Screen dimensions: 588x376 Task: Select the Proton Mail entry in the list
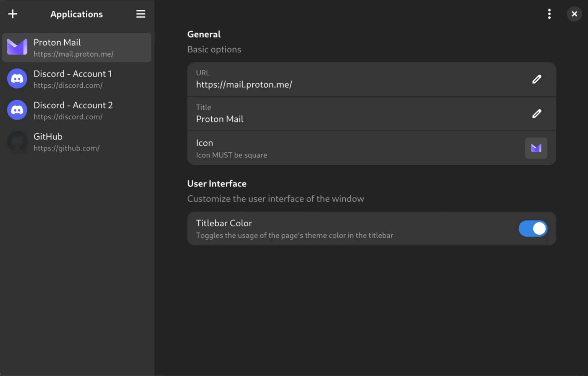[x=77, y=47]
